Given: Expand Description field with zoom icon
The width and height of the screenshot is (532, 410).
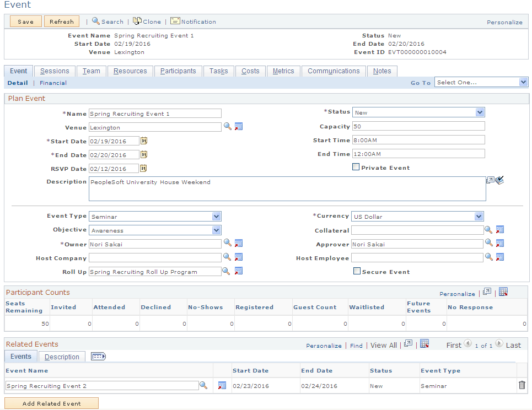Looking at the screenshot, I should (x=490, y=179).
